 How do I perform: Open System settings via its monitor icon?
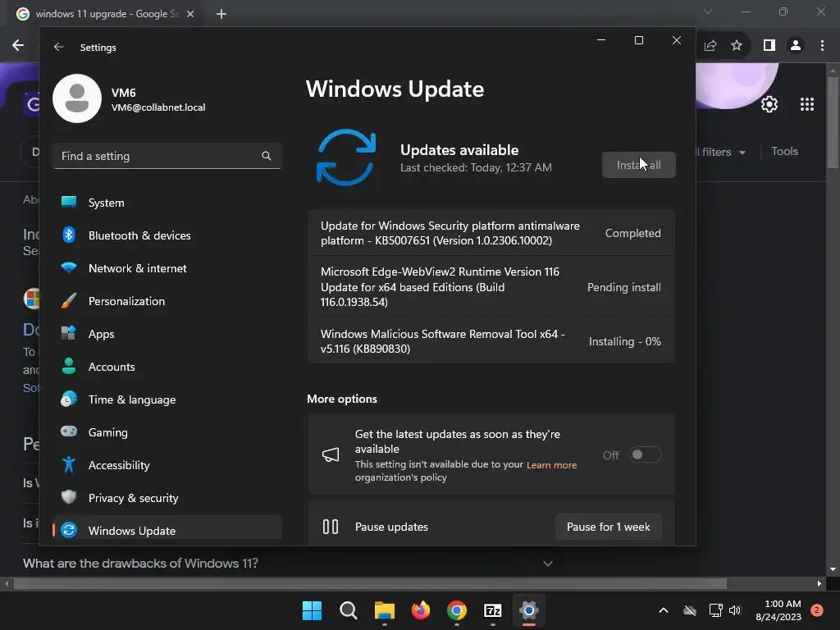[69, 202]
